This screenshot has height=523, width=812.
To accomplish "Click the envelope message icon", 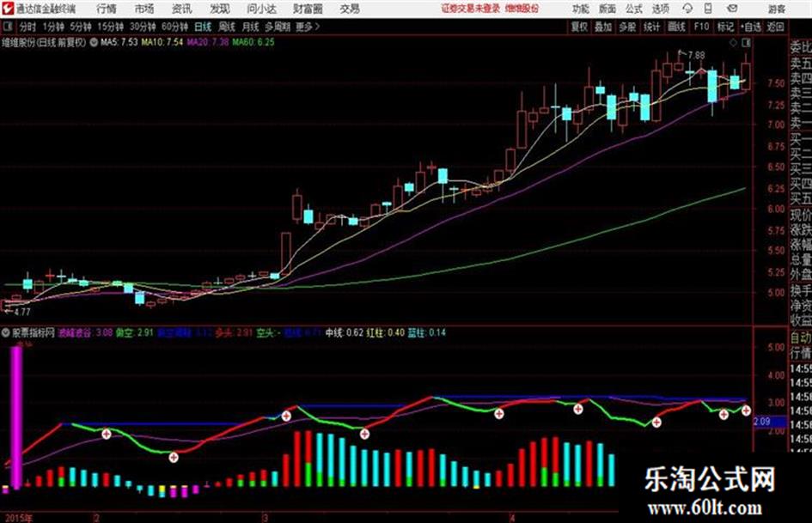I will click(x=732, y=9).
